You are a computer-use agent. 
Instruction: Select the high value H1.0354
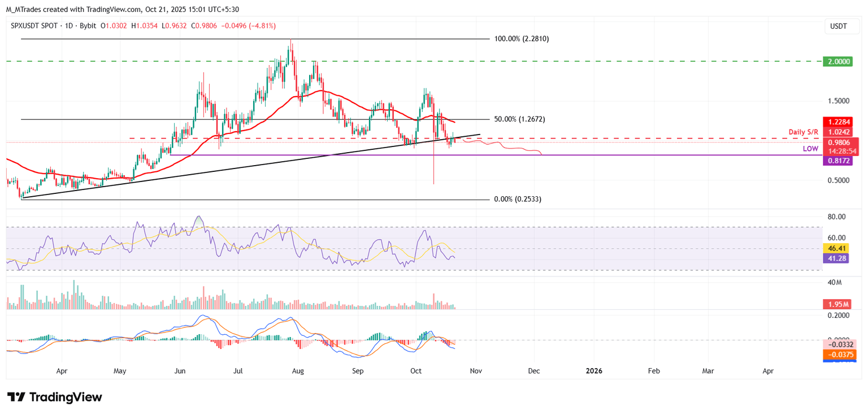tap(144, 26)
